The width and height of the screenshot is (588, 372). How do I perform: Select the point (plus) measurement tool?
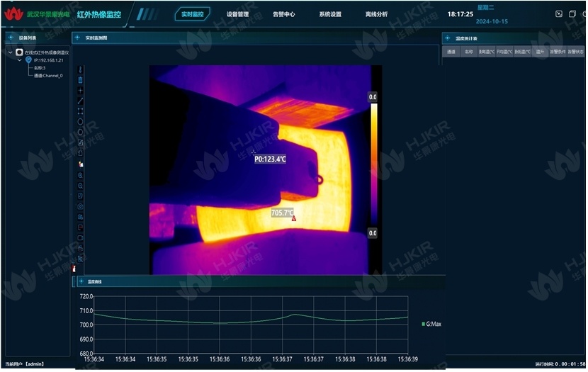click(x=80, y=91)
